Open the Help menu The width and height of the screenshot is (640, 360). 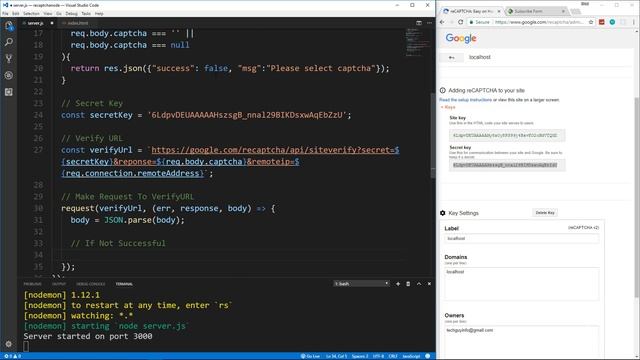(99, 13)
